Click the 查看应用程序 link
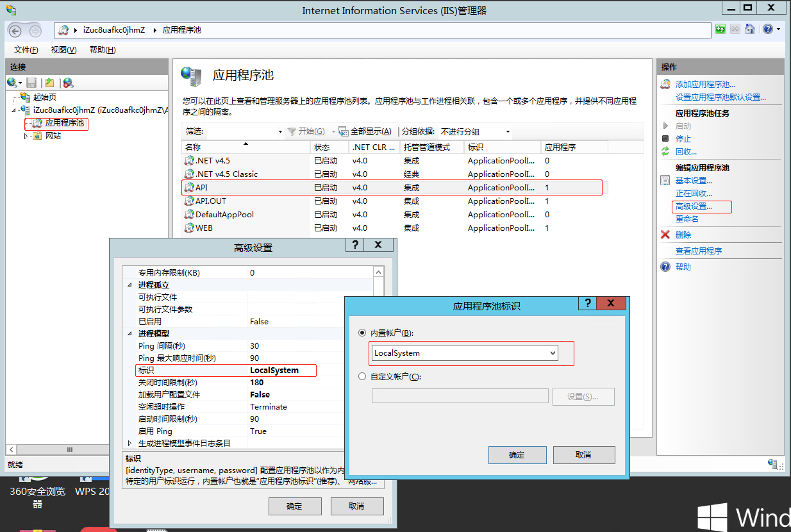The height and width of the screenshot is (532, 791). tap(699, 251)
